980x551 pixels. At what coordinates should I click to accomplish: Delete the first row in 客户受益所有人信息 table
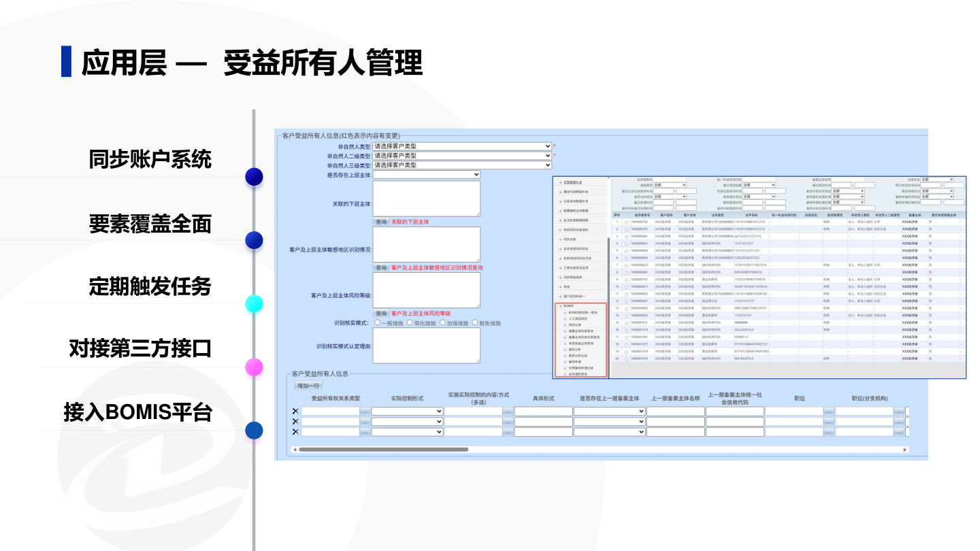coord(295,412)
